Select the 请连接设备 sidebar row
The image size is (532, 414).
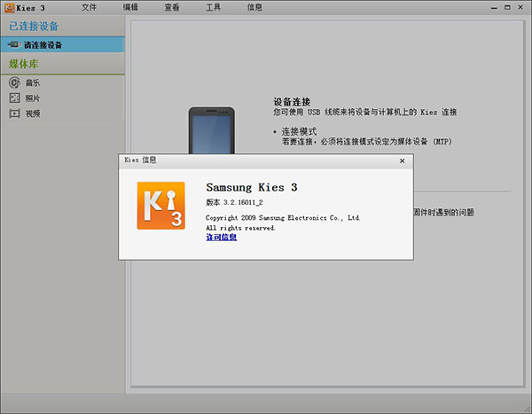pos(62,45)
